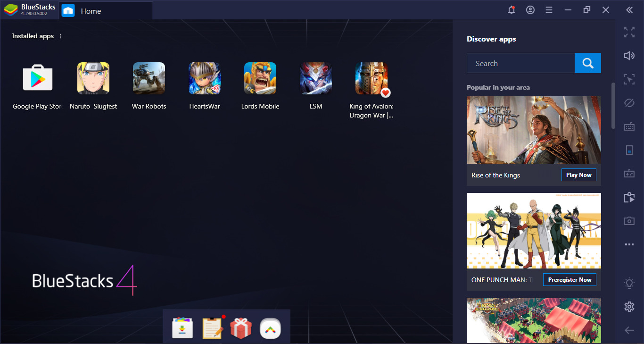
Task: Open the white upward-chevron dock icon
Action: [x=270, y=328]
